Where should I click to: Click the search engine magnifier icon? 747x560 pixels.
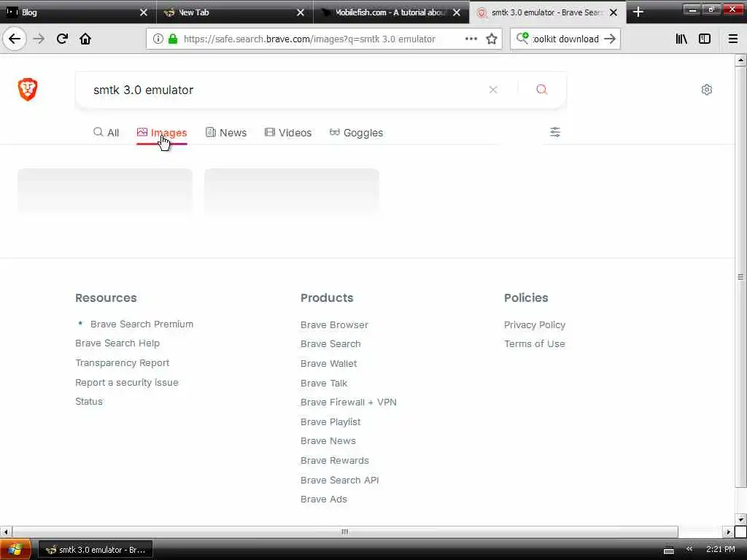522,38
